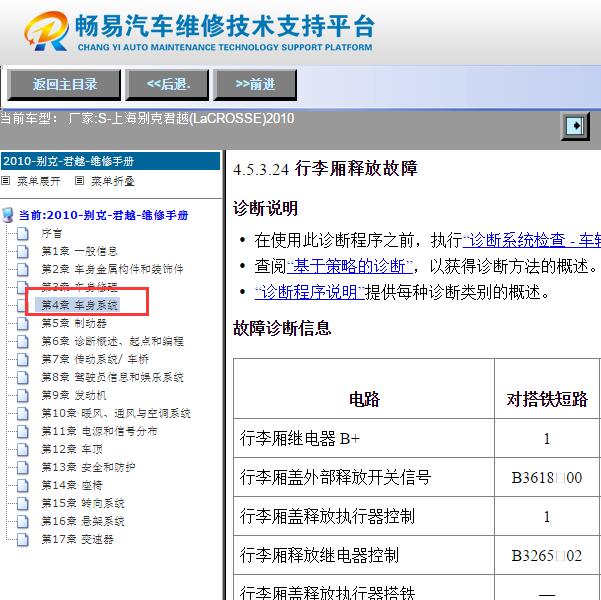Viewport: 601px width, 600px height.
Task: Click the B3265 02 fault code cell
Action: click(547, 555)
